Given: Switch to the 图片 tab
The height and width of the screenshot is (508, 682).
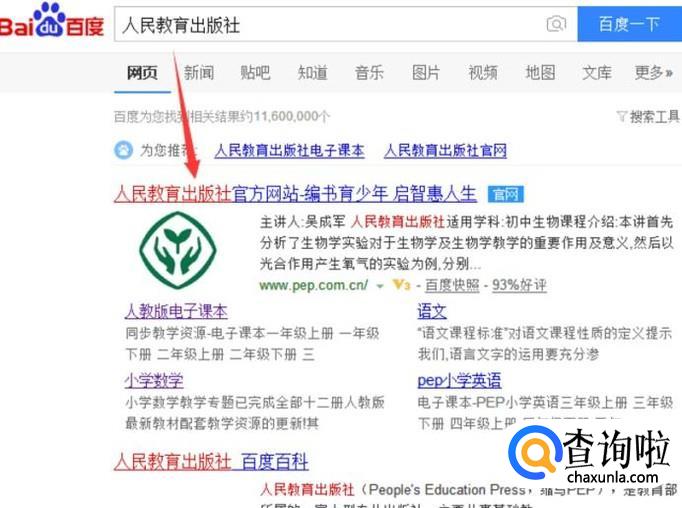Looking at the screenshot, I should pos(426,73).
